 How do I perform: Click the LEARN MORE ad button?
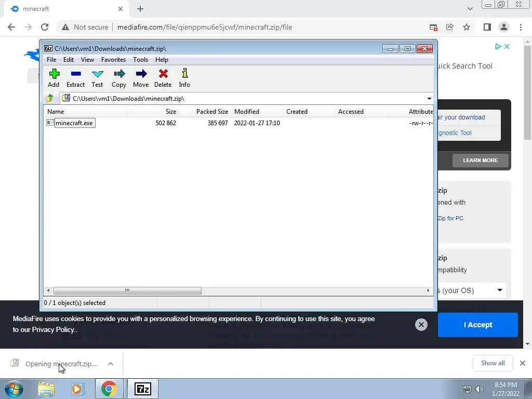coord(481,160)
